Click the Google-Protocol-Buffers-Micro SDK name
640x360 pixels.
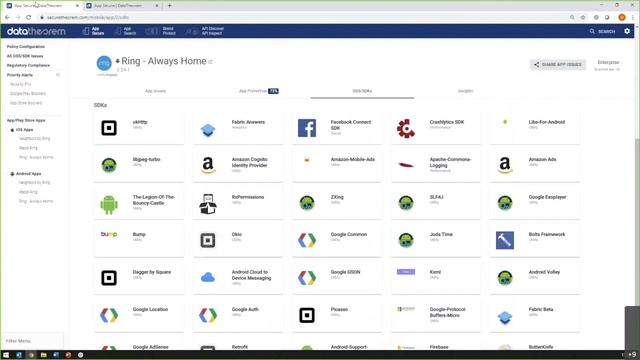click(x=447, y=313)
